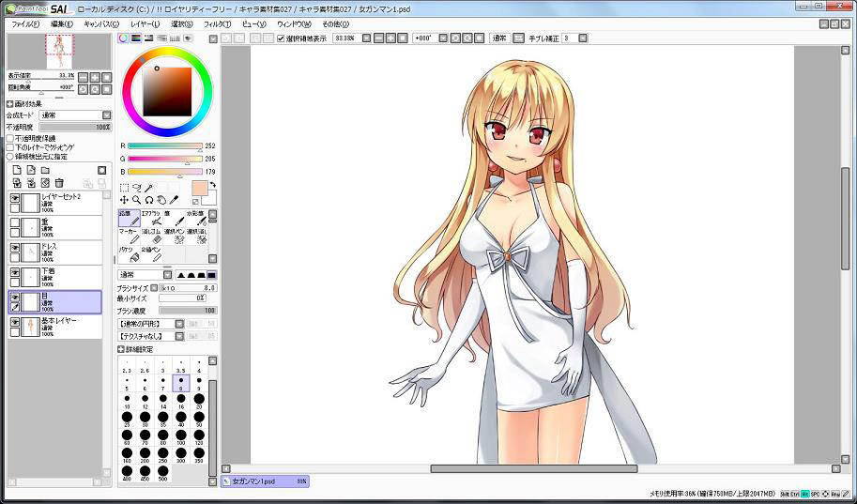Select the Airbrush (エアブラシ) tool

click(x=150, y=219)
